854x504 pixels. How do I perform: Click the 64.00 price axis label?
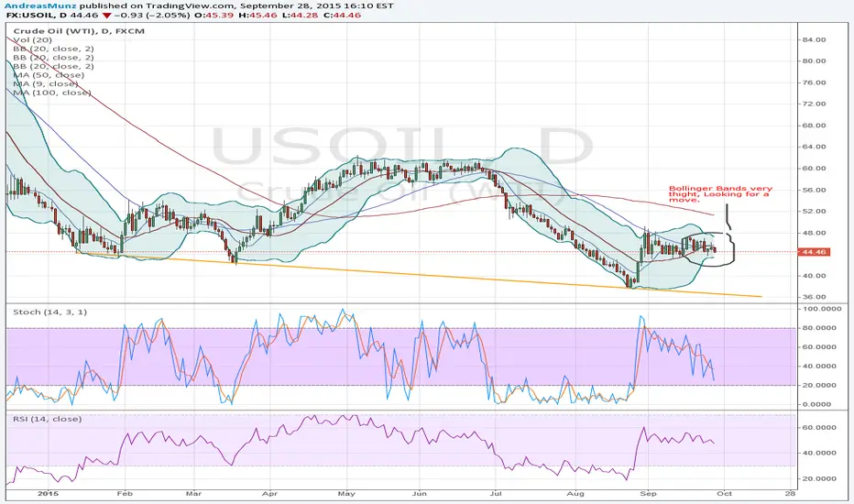coord(814,148)
